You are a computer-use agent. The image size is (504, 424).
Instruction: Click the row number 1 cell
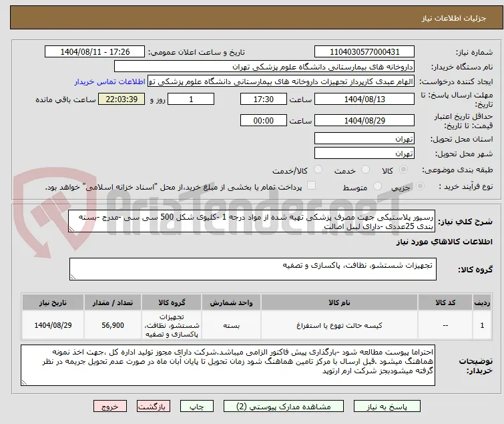pyautogui.click(x=482, y=325)
